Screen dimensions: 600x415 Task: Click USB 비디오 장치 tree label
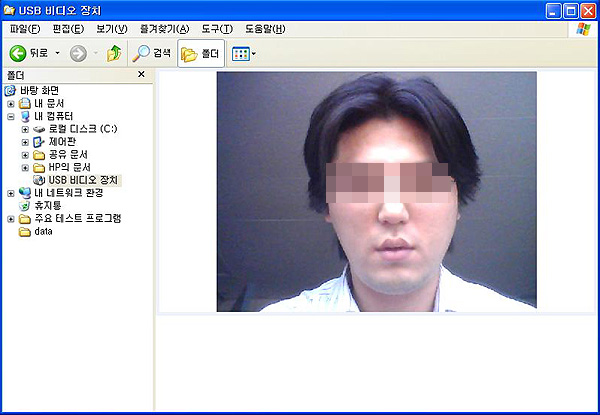pyautogui.click(x=83, y=180)
